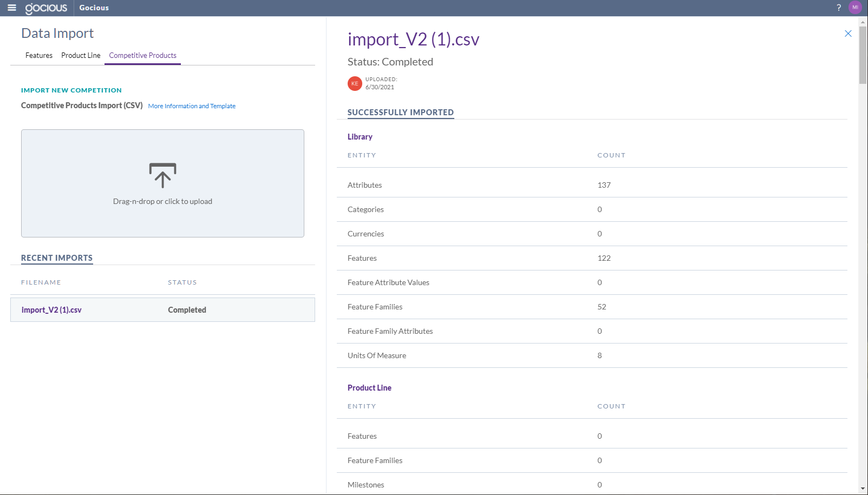868x495 pixels.
Task: Select the Competitive Products tab
Action: [x=142, y=56]
